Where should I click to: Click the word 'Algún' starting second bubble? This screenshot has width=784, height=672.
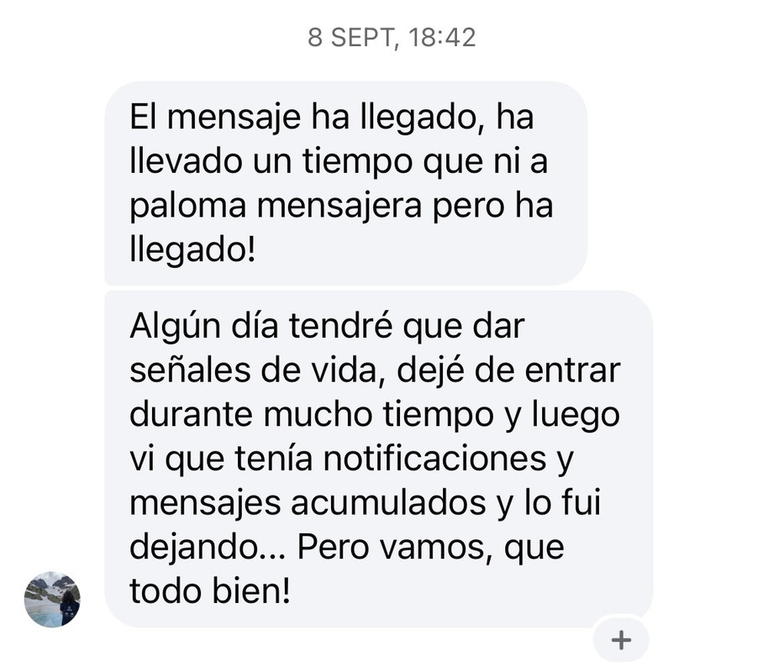tap(175, 328)
